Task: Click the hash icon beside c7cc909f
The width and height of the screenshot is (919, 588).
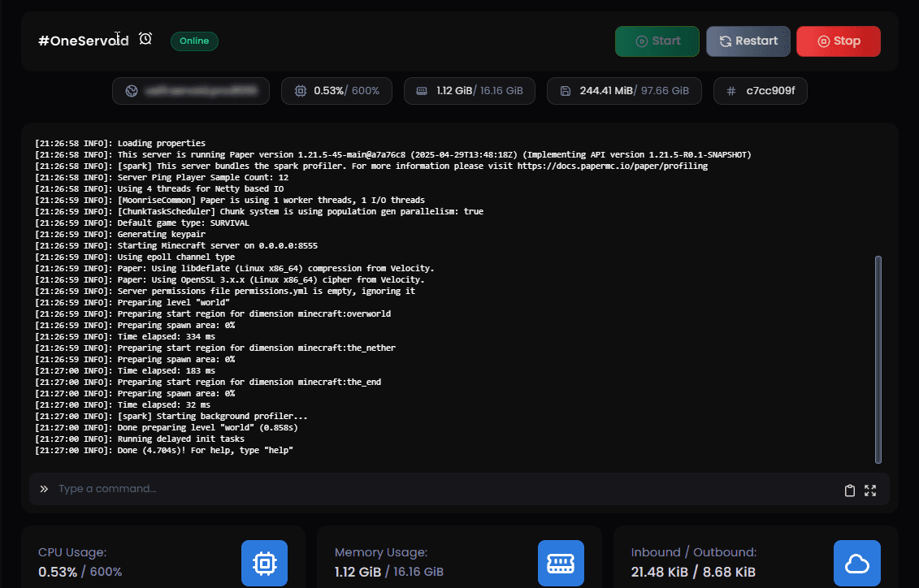Action: click(731, 91)
